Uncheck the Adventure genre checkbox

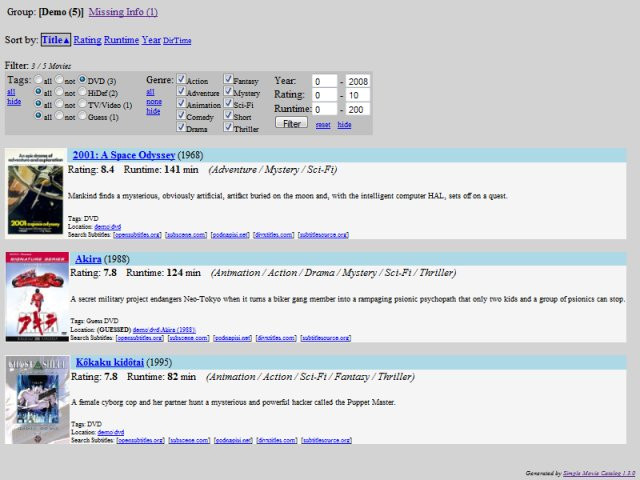coord(181,91)
